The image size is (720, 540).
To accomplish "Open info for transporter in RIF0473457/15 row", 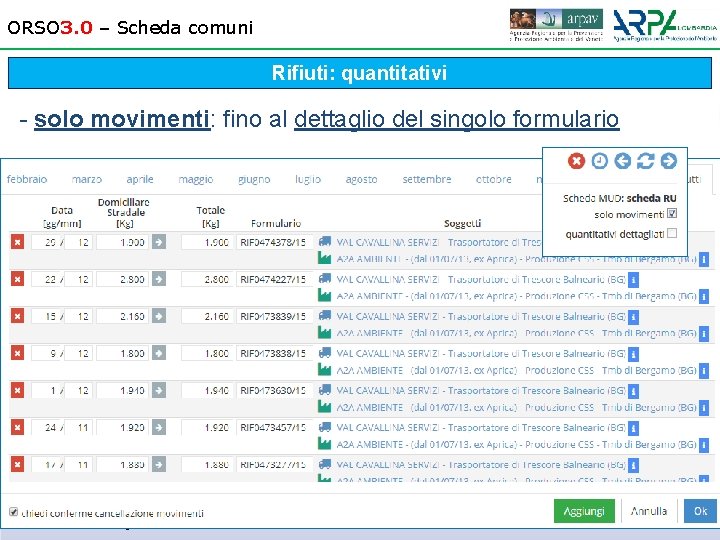I will pyautogui.click(x=633, y=428).
